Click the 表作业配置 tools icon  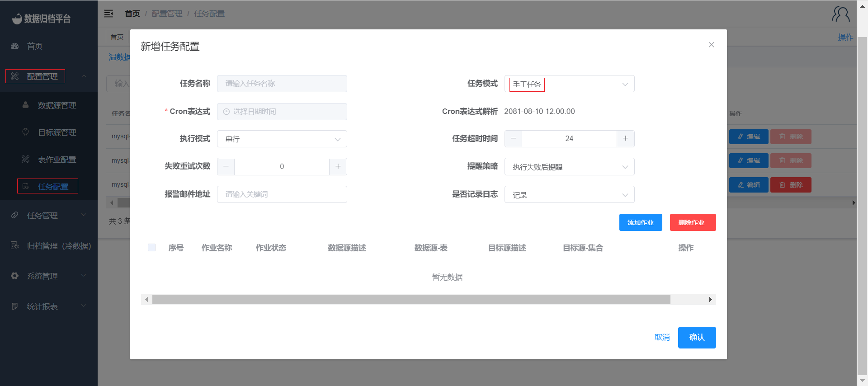[x=26, y=159]
